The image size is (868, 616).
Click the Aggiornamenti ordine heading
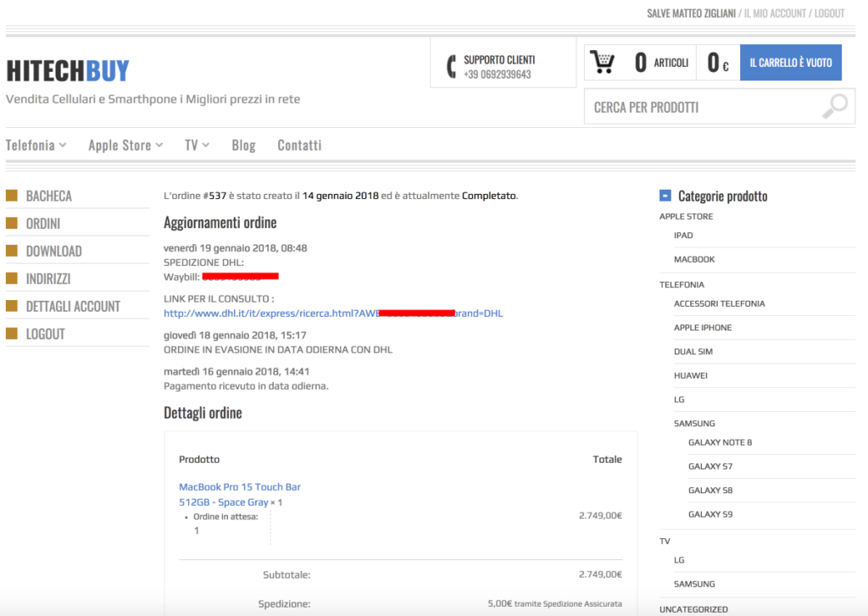pos(220,223)
